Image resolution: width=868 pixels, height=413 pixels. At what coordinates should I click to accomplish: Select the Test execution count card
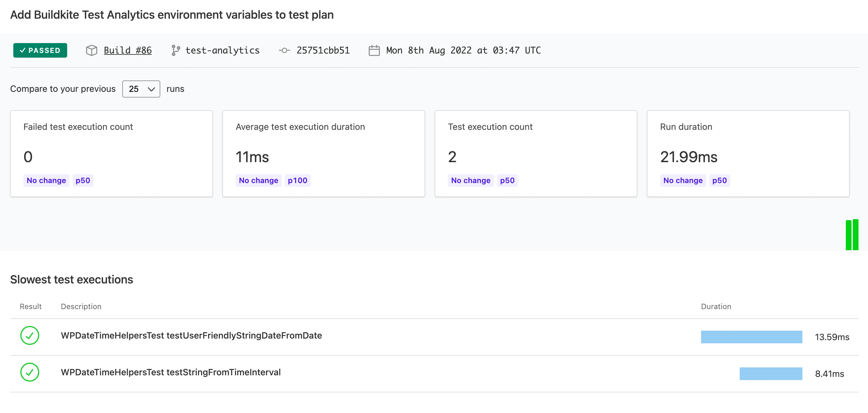(536, 153)
